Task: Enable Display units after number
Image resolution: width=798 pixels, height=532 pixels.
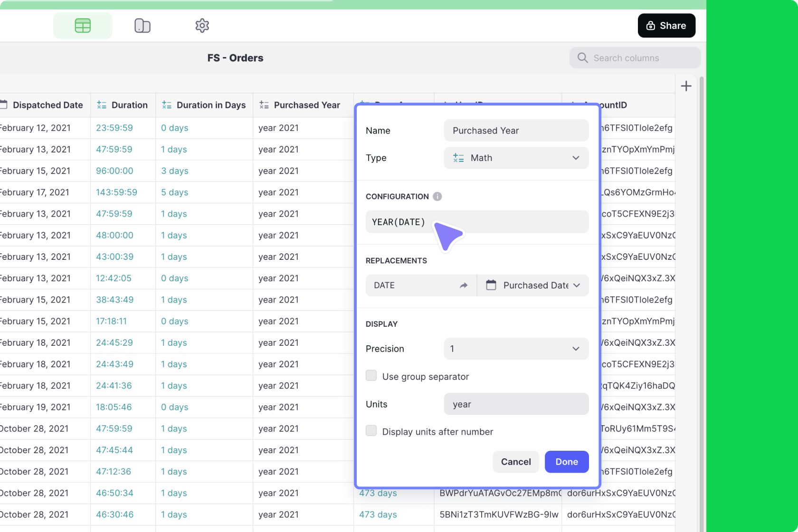Action: click(371, 430)
